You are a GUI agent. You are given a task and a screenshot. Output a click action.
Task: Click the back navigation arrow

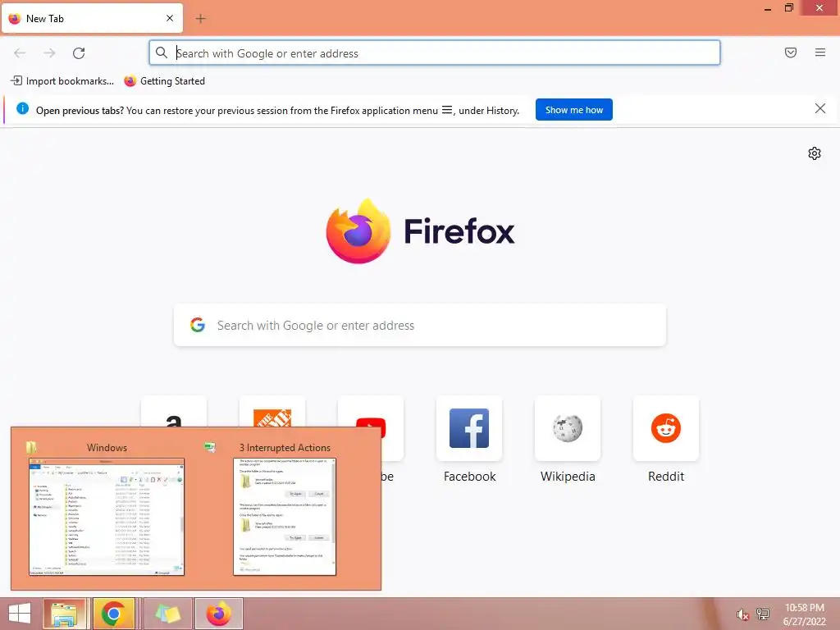[x=20, y=53]
